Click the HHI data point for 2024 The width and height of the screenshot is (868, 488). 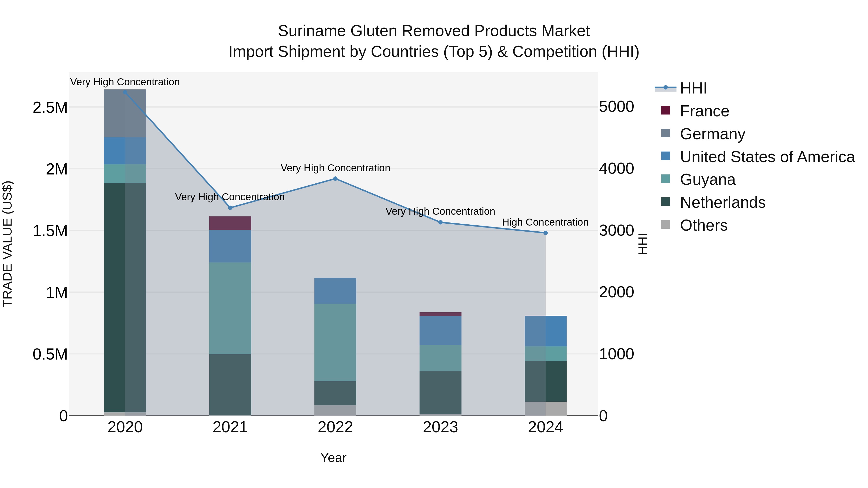pos(546,233)
